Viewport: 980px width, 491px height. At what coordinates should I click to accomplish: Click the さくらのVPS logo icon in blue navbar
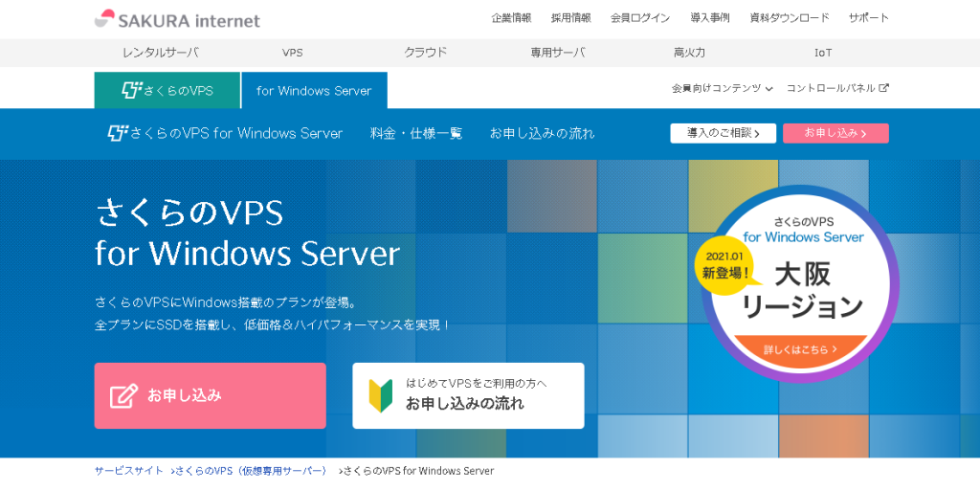click(117, 133)
